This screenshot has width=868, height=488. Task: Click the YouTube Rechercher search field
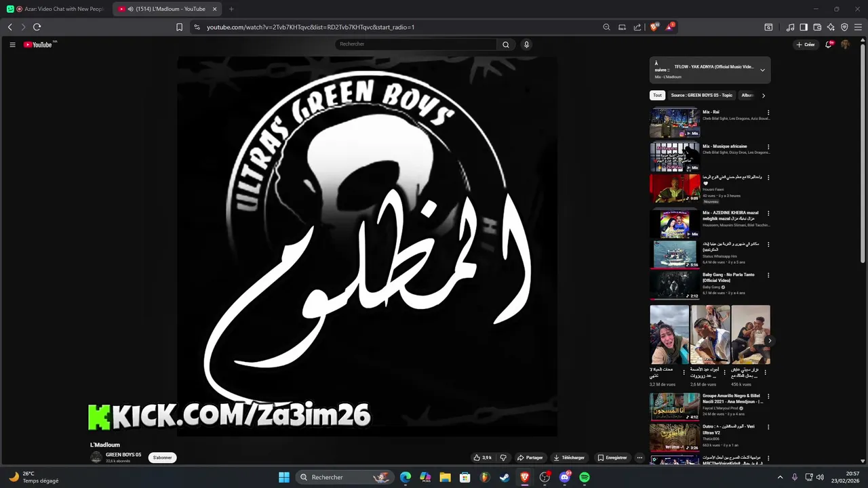point(416,44)
